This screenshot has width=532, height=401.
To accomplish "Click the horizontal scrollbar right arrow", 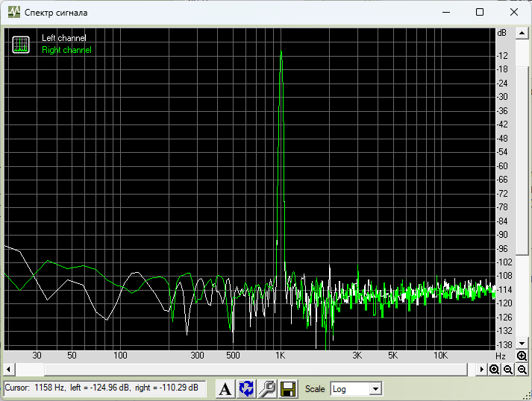I will pos(481,369).
